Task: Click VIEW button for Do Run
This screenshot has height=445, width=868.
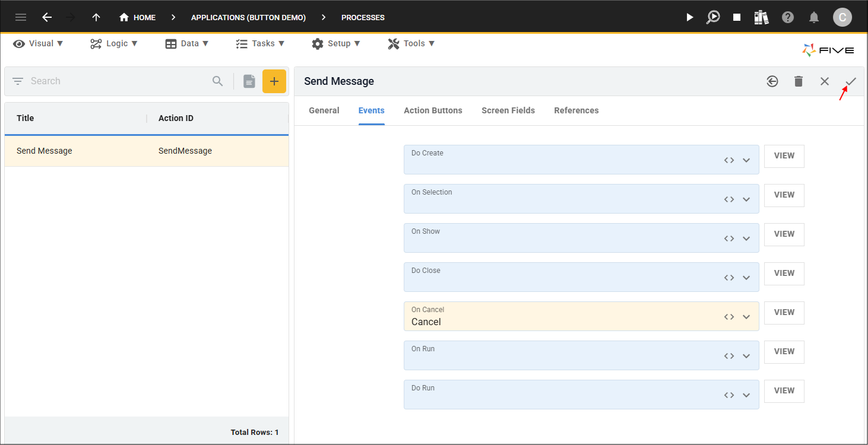Action: click(784, 391)
